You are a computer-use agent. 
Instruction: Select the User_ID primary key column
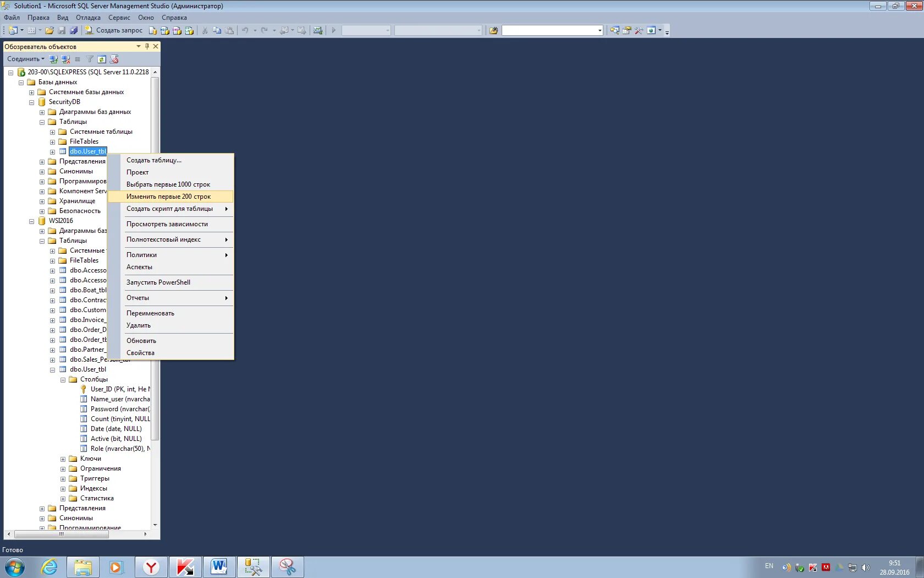pos(115,389)
